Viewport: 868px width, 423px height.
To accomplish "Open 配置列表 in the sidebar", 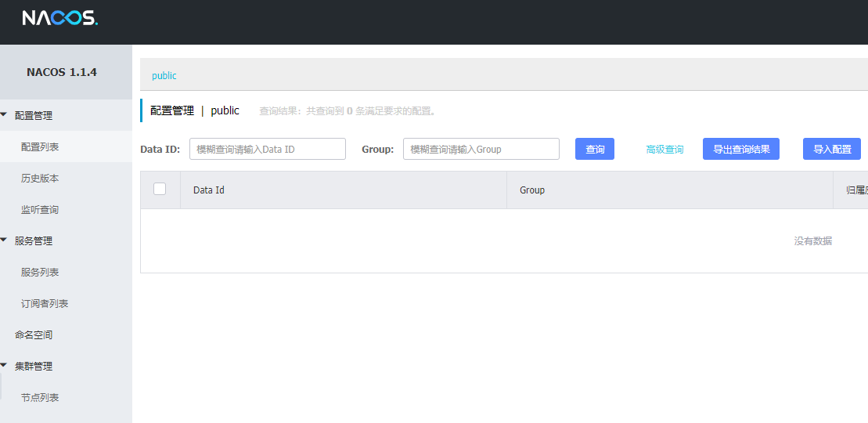I will pyautogui.click(x=40, y=147).
